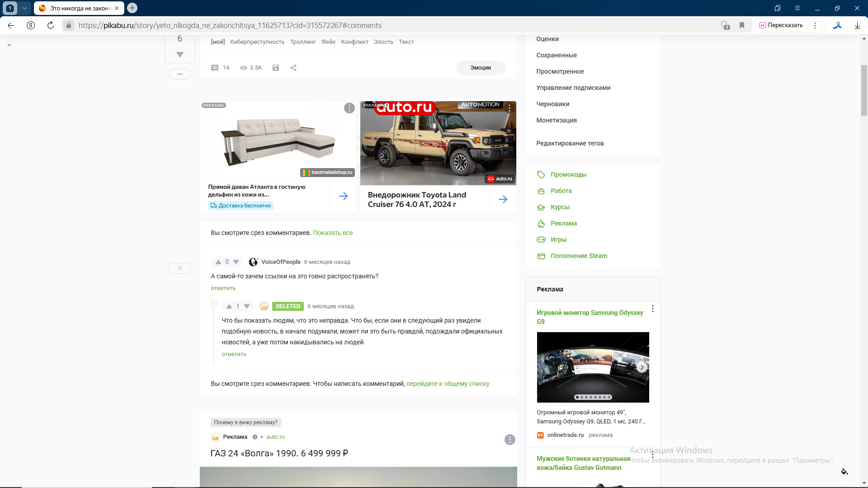The image size is (868, 488).
Task: Collapse the DELETED comment thread checkbox
Action: 214,303
